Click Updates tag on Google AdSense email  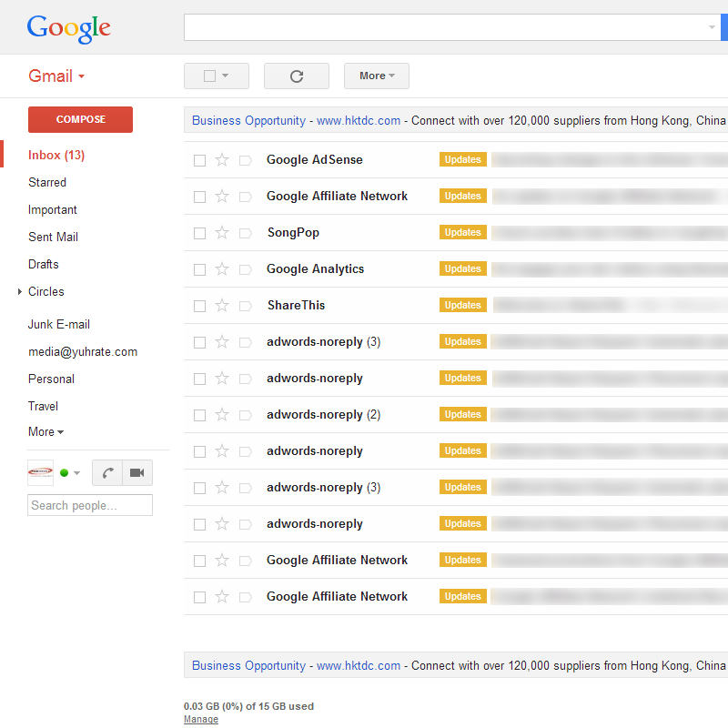[463, 159]
